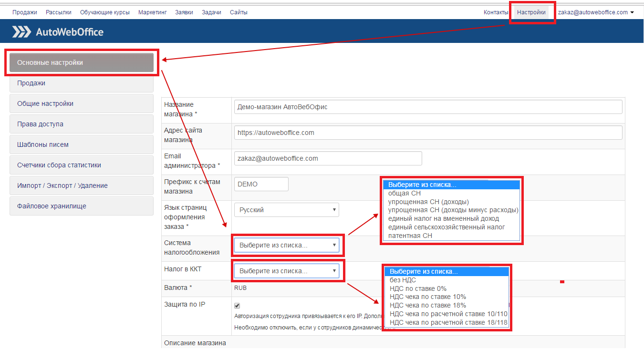Open Права доступа sidebar section
The height and width of the screenshot is (350, 644).
click(82, 124)
